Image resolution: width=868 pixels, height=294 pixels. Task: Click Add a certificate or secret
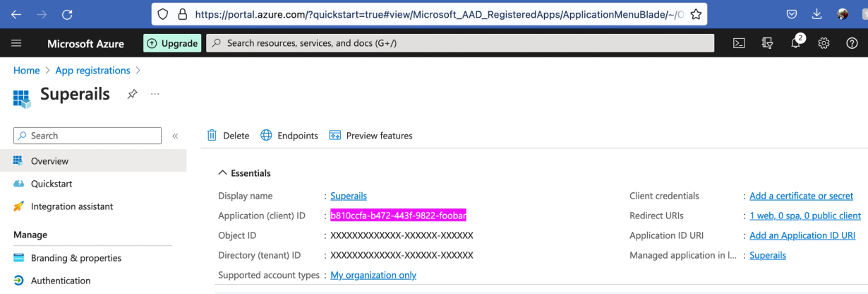tap(801, 196)
